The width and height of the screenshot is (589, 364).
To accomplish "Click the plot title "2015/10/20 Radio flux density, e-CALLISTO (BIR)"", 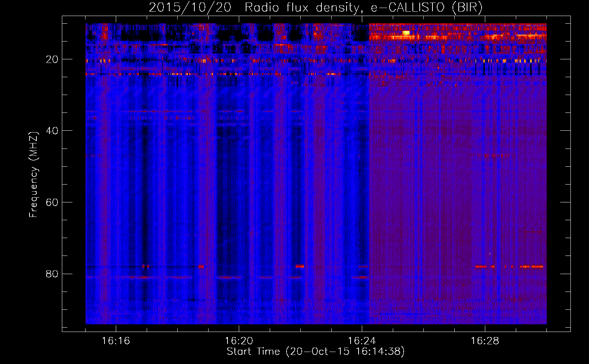I will pos(316,8).
